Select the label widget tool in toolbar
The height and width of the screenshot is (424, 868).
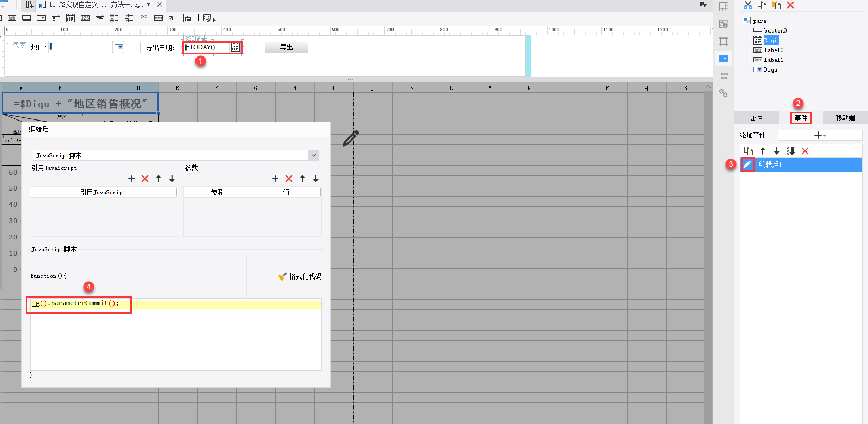(x=12, y=18)
